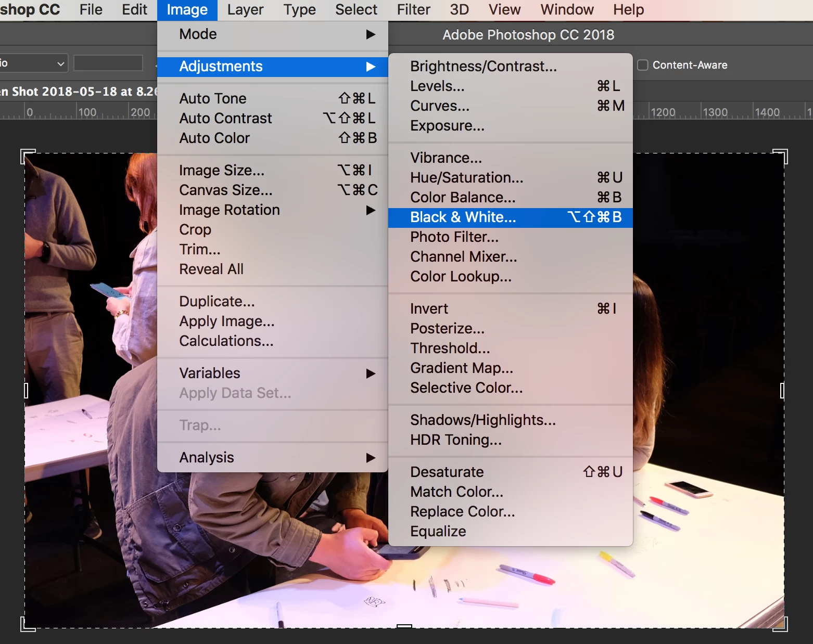Choose Auto Color
813x644 pixels.
point(272,138)
